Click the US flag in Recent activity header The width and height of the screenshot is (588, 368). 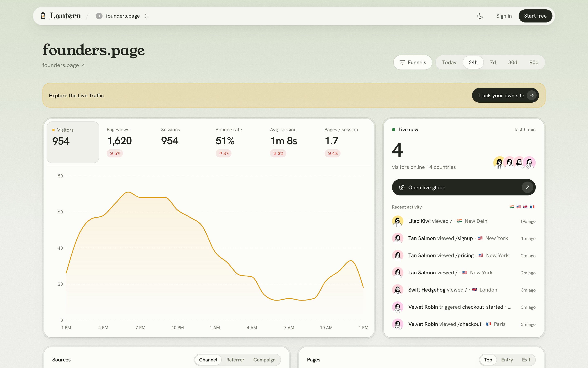pyautogui.click(x=519, y=207)
